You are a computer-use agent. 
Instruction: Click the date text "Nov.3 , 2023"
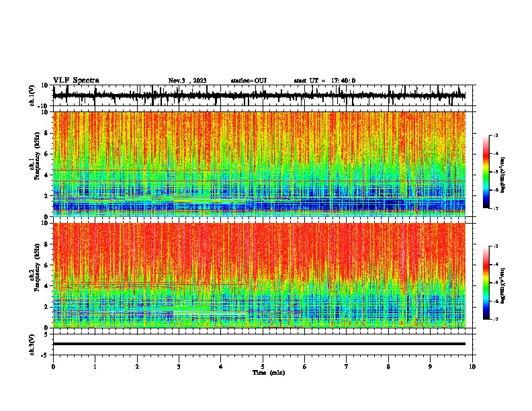tap(187, 81)
